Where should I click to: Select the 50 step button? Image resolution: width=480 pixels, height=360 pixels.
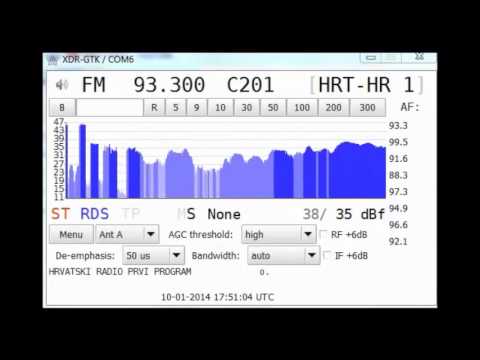(273, 108)
